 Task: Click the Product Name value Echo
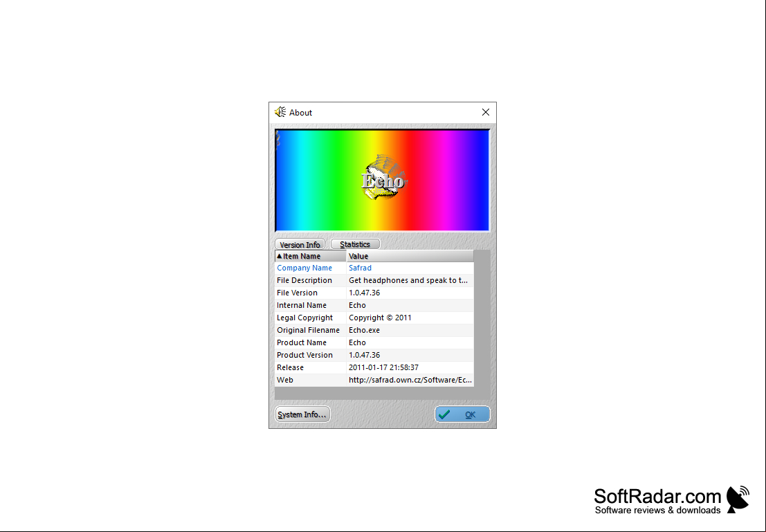[357, 342]
